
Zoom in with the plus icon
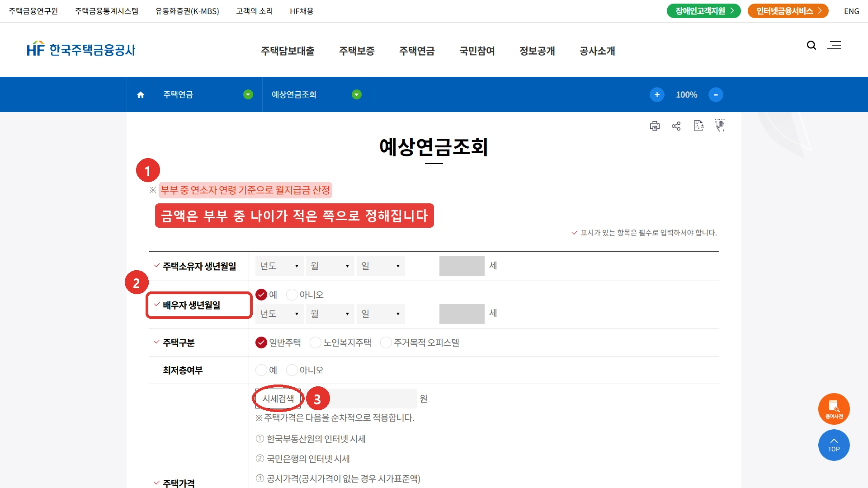(657, 94)
